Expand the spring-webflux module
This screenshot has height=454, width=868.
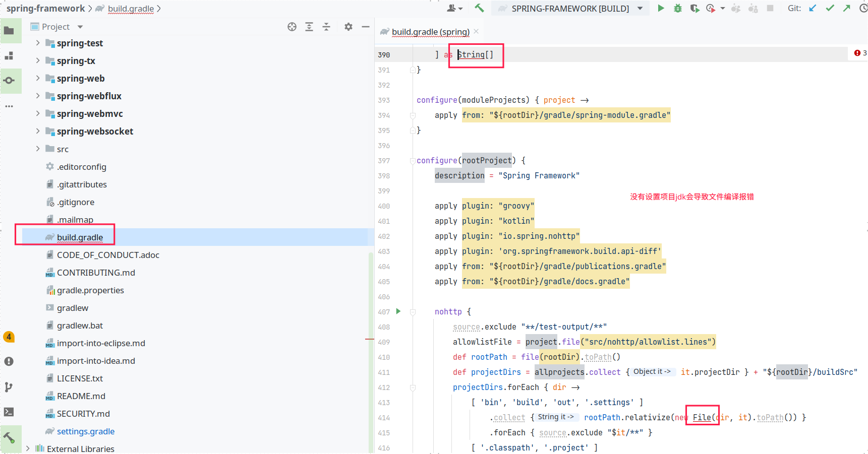[37, 96]
